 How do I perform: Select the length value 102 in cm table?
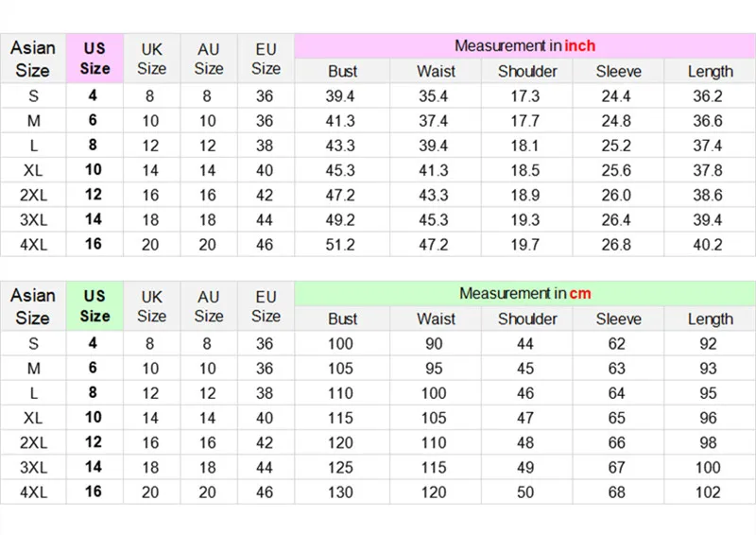pos(708,492)
